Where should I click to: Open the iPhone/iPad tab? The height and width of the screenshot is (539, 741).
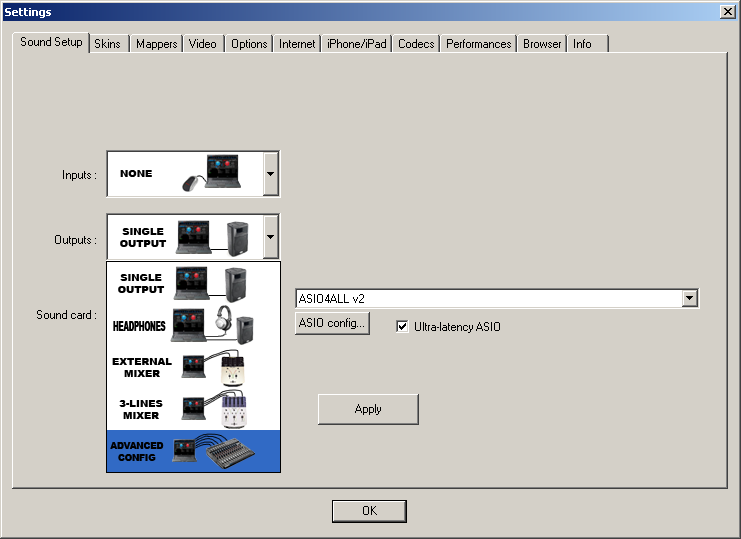tap(357, 44)
